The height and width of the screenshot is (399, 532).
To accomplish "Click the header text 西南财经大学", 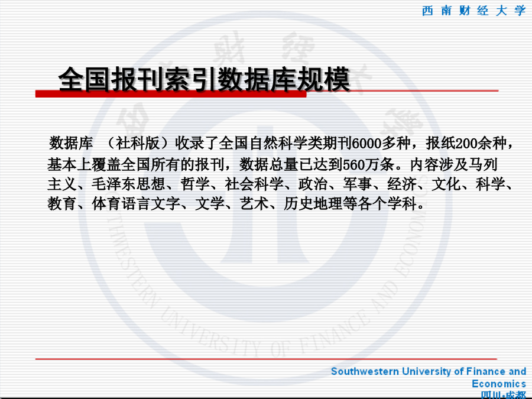I will [x=473, y=11].
